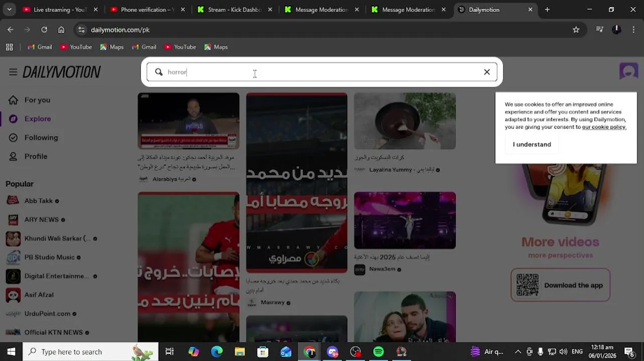Viewport: 644px width, 361px height.
Task: Go to browser home page
Action: click(61, 30)
